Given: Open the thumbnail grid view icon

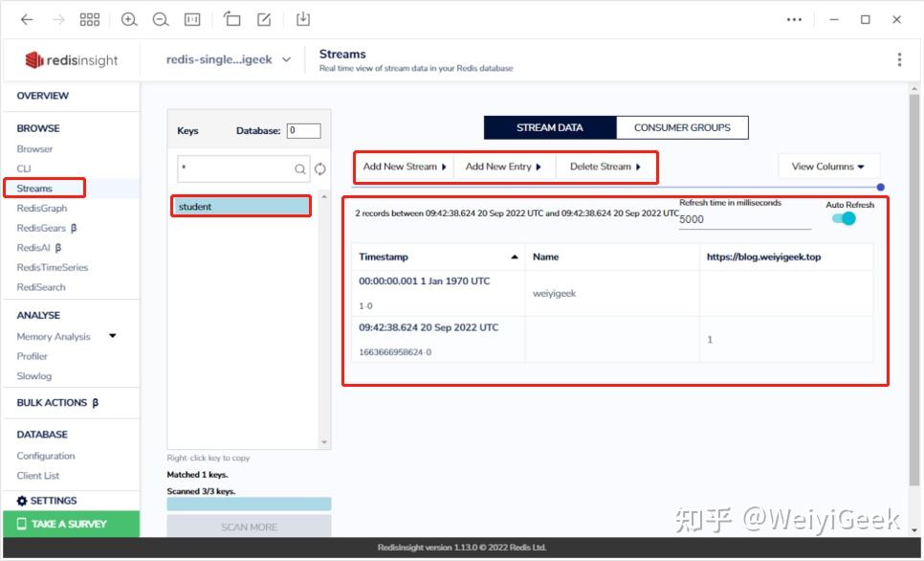Looking at the screenshot, I should click(90, 19).
